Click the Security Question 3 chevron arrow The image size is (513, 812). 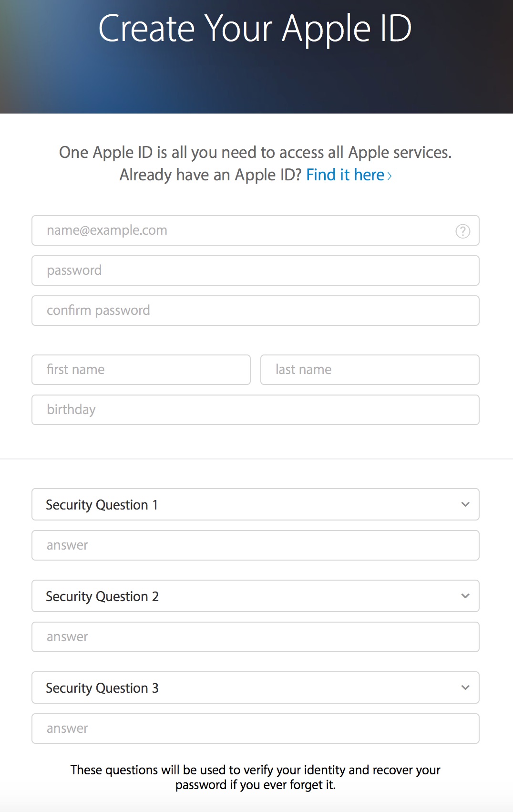[x=465, y=687]
